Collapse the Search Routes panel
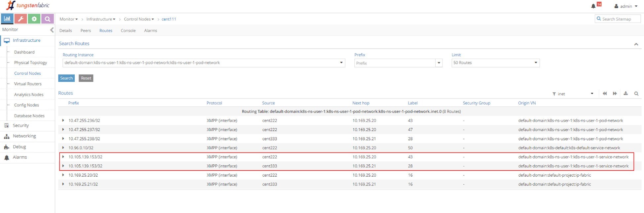 (x=636, y=44)
